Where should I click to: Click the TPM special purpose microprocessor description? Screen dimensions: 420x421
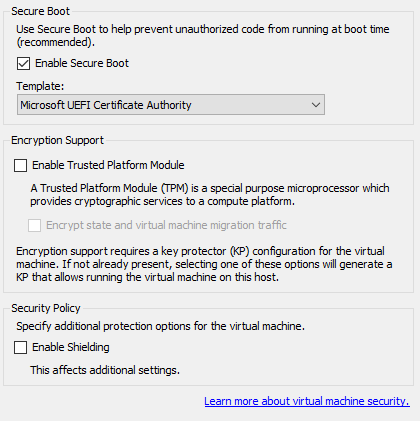coord(210,195)
